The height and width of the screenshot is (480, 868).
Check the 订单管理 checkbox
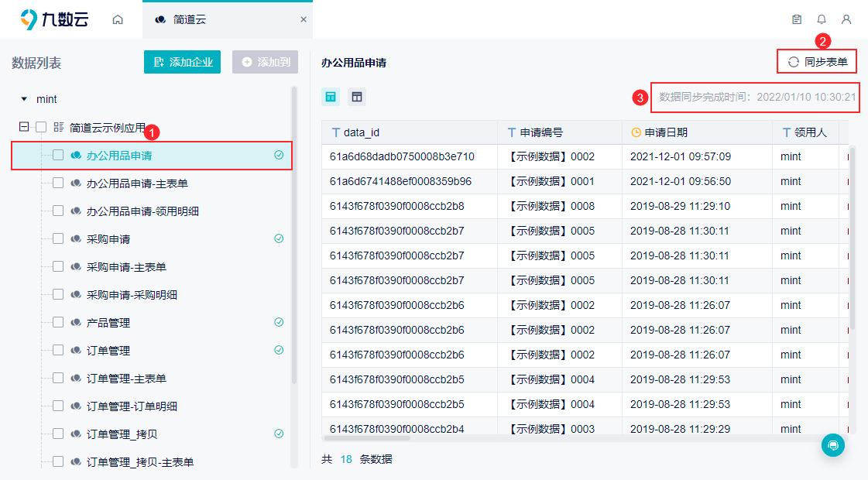pyautogui.click(x=58, y=350)
